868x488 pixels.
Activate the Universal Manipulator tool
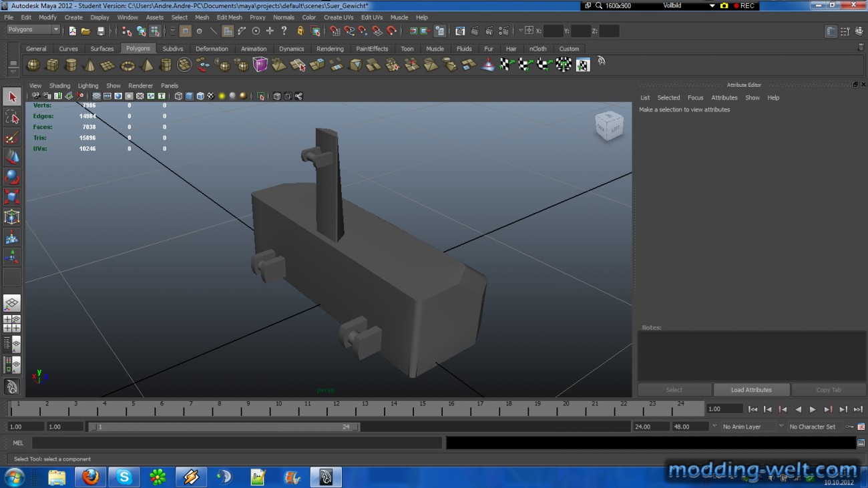point(12,217)
